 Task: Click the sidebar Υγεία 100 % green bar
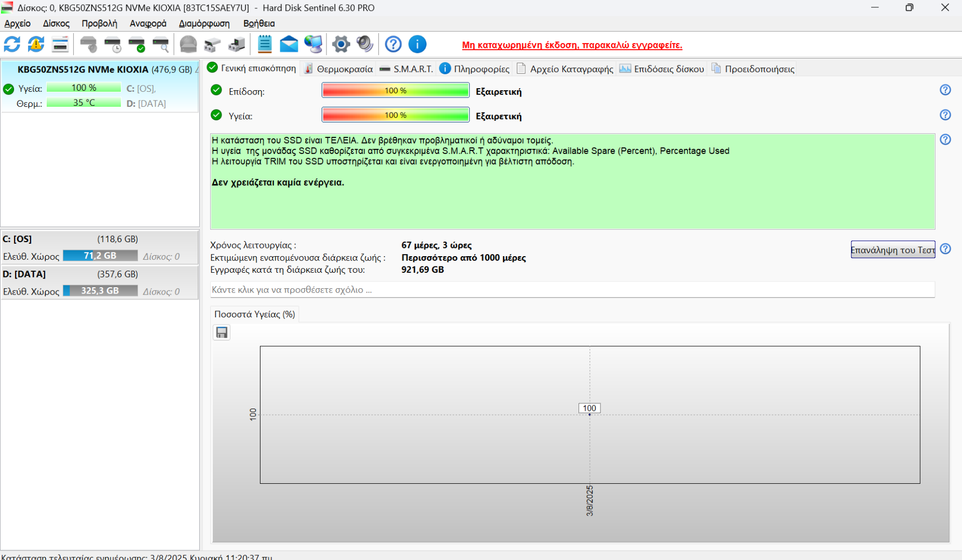pyautogui.click(x=84, y=88)
